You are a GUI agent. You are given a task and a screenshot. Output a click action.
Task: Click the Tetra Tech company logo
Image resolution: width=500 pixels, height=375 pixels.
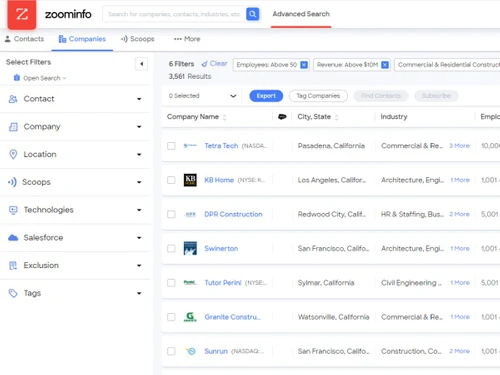click(x=190, y=146)
